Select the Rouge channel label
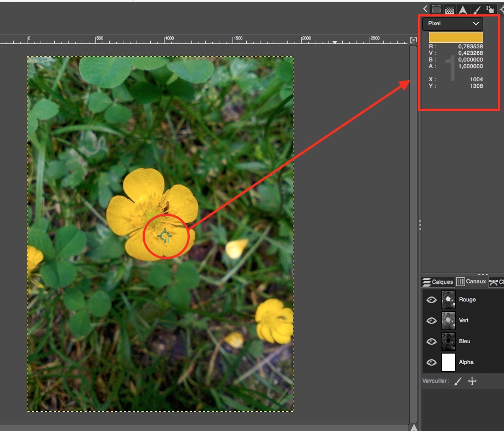This screenshot has width=504, height=431. tap(467, 300)
